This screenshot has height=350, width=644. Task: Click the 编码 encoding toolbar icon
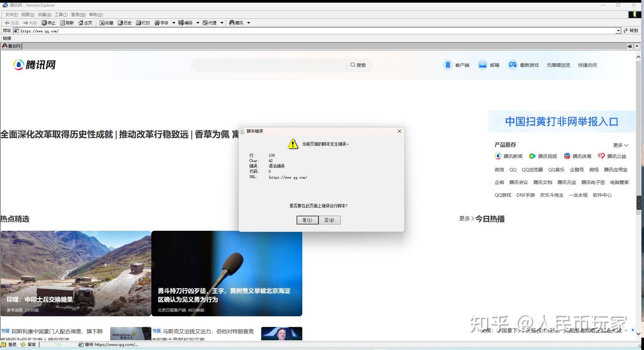[185, 23]
